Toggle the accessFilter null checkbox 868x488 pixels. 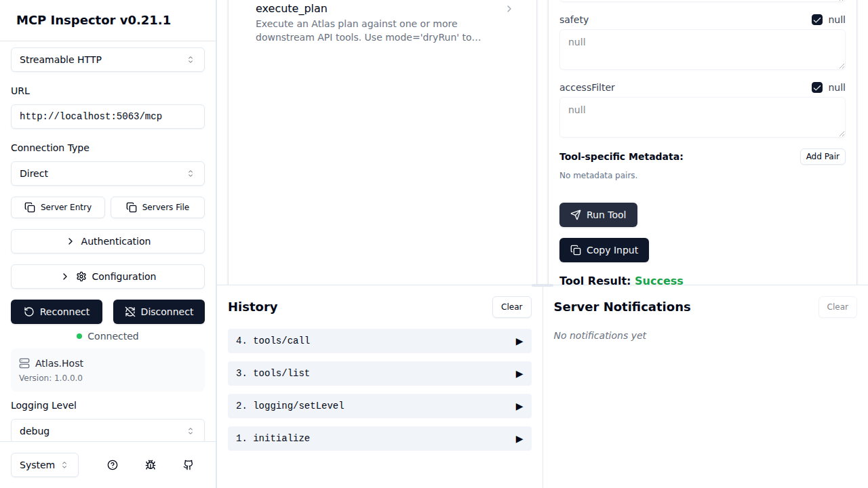(x=817, y=87)
